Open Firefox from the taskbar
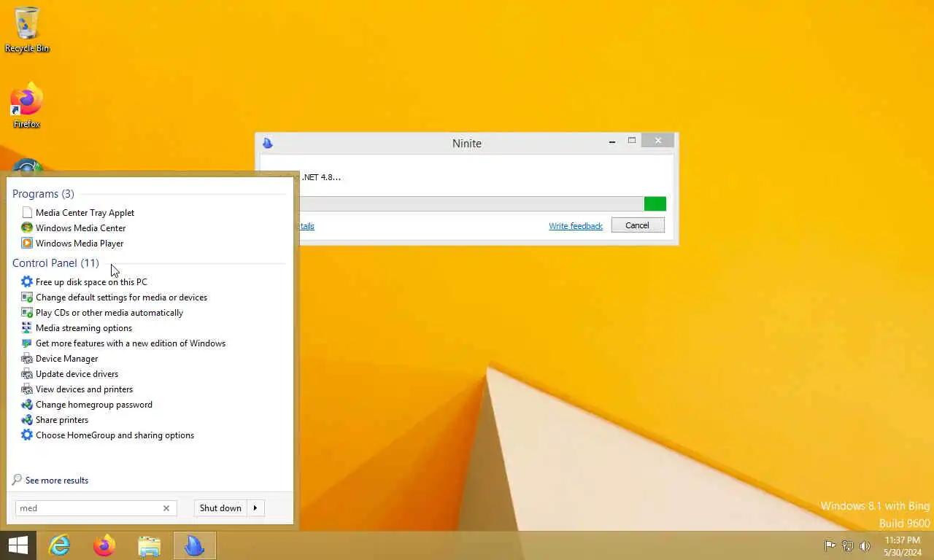The image size is (934, 560). pyautogui.click(x=104, y=545)
